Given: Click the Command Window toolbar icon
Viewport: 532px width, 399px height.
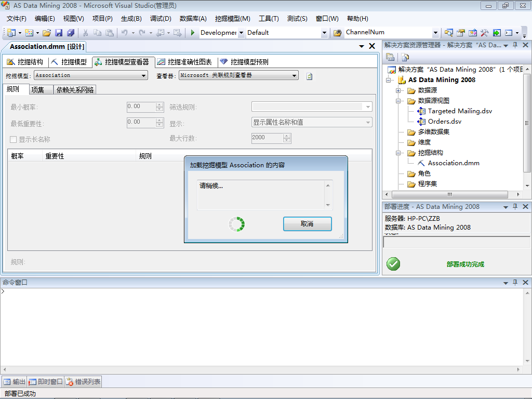Looking at the screenshot, I should pyautogui.click(x=509, y=33).
